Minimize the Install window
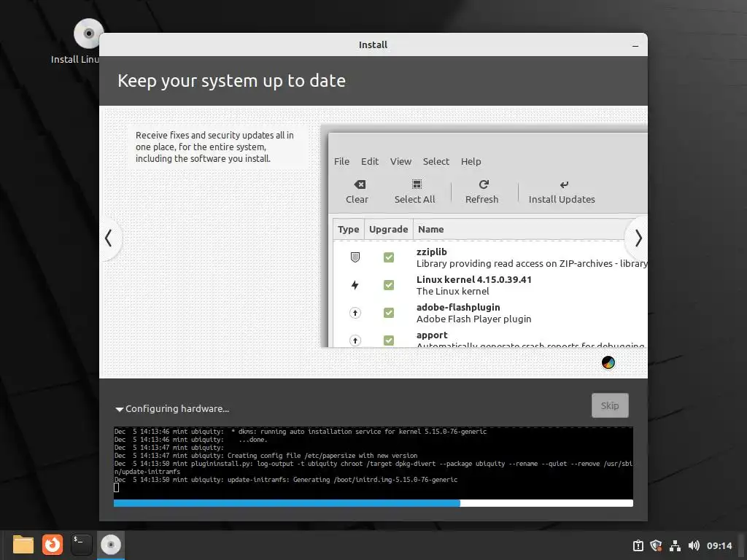Screen dimensions: 747x560 (635, 46)
